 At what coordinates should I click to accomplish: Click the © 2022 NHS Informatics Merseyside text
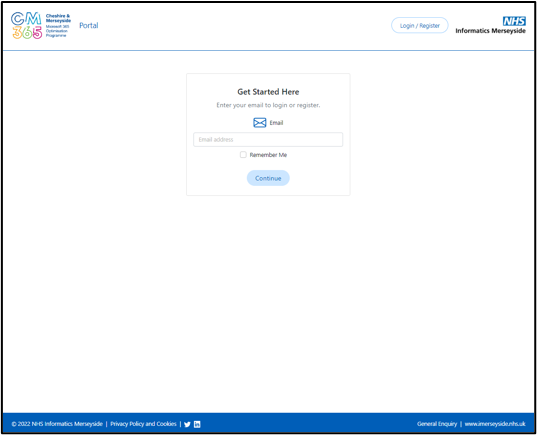[x=57, y=424]
